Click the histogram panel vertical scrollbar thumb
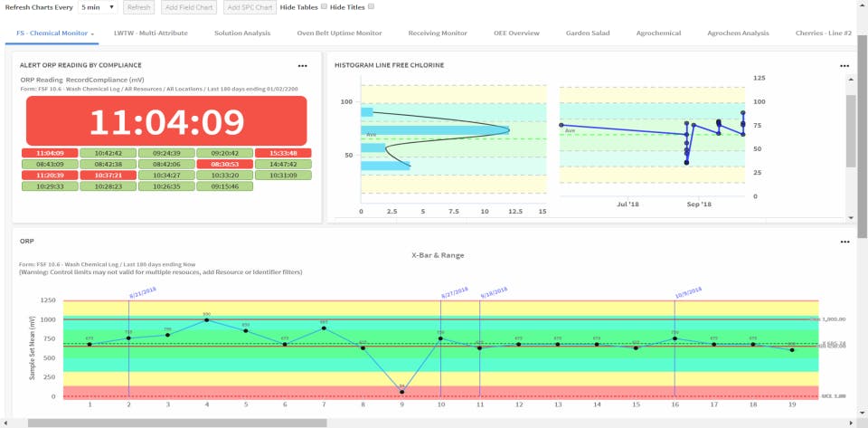The width and height of the screenshot is (868, 428). coord(851,130)
